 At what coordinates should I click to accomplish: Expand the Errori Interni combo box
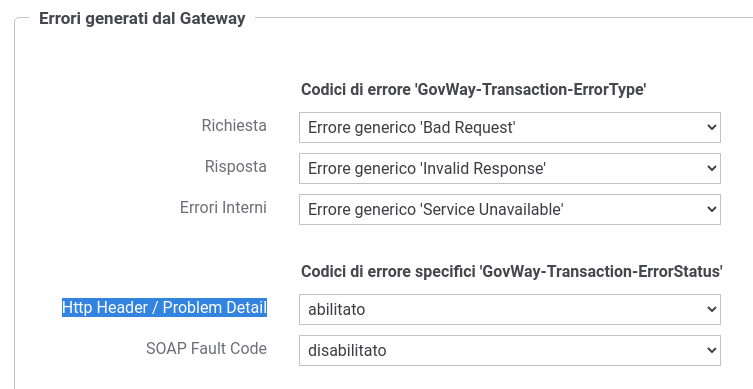[510, 209]
